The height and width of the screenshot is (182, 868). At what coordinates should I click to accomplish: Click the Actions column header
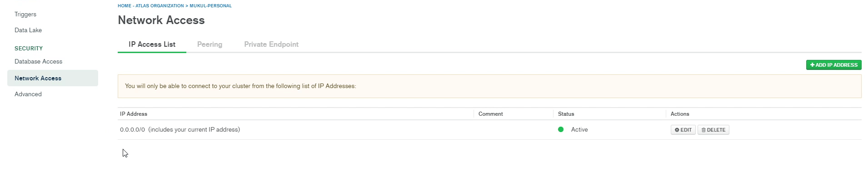(x=679, y=114)
